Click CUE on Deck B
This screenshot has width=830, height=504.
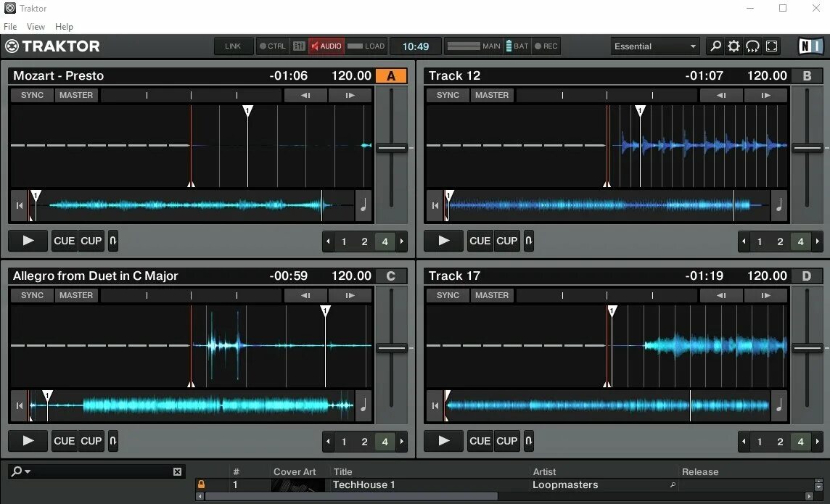pyautogui.click(x=480, y=241)
